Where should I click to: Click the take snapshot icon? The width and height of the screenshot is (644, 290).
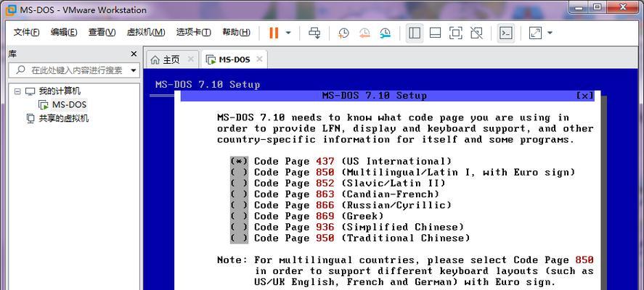pos(343,33)
